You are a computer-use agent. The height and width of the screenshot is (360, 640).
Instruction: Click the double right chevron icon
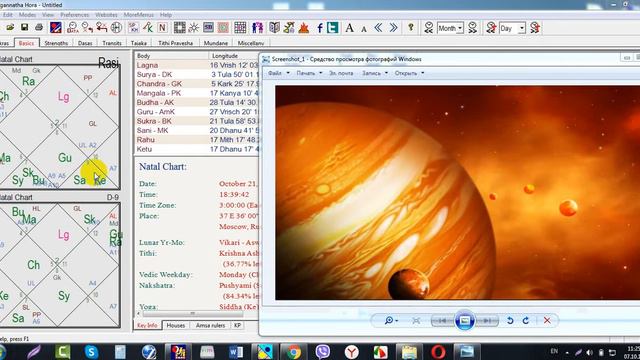click(x=393, y=28)
